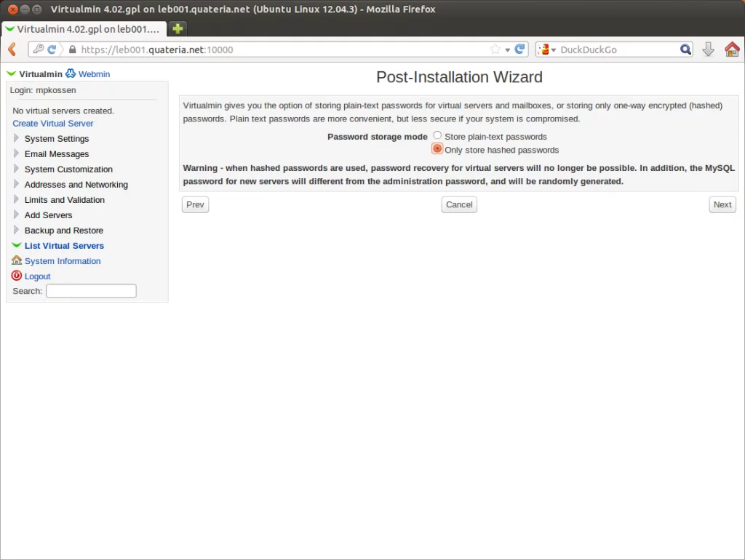Select Store plain-text passwords option
This screenshot has width=745, height=560.
pos(437,135)
